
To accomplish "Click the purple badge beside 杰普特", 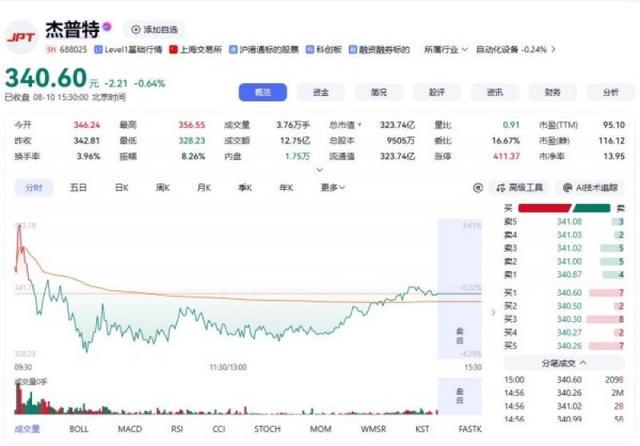I will (107, 27).
